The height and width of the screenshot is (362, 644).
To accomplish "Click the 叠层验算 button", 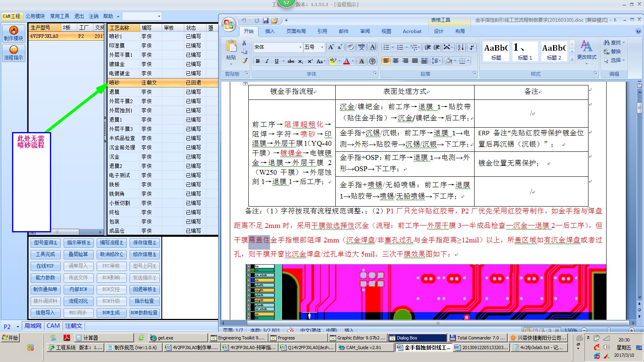I will [78, 254].
